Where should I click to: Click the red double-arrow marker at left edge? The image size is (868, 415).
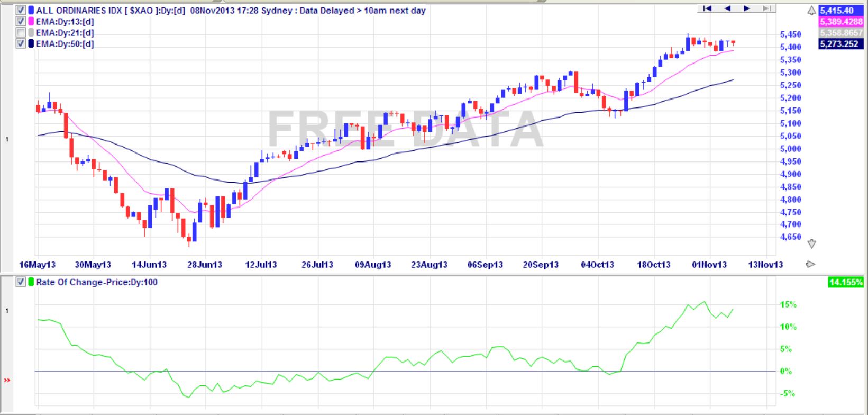7,380
